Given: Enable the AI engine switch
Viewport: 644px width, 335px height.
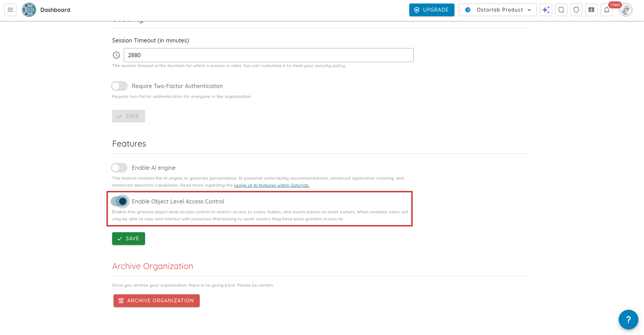Looking at the screenshot, I should click(x=119, y=168).
